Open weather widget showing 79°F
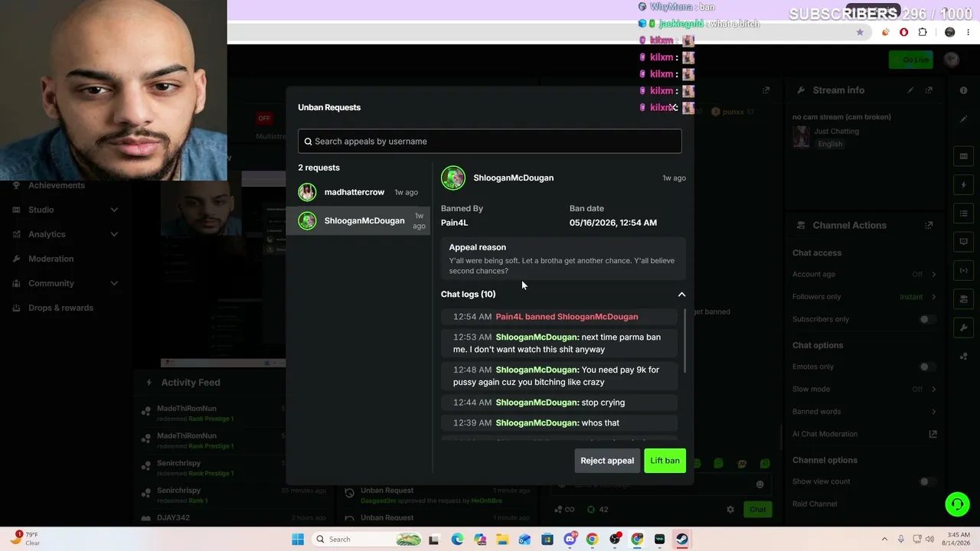This screenshot has height=551, width=980. pyautogui.click(x=25, y=539)
